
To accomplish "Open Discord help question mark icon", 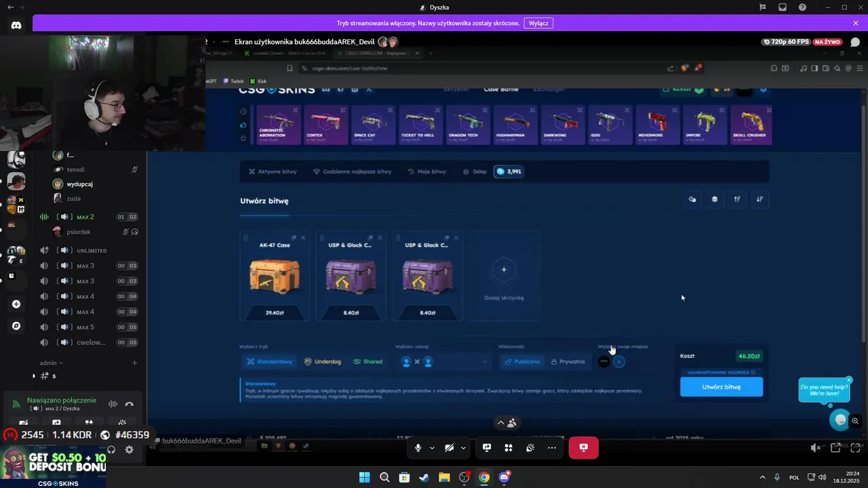I will (803, 7).
